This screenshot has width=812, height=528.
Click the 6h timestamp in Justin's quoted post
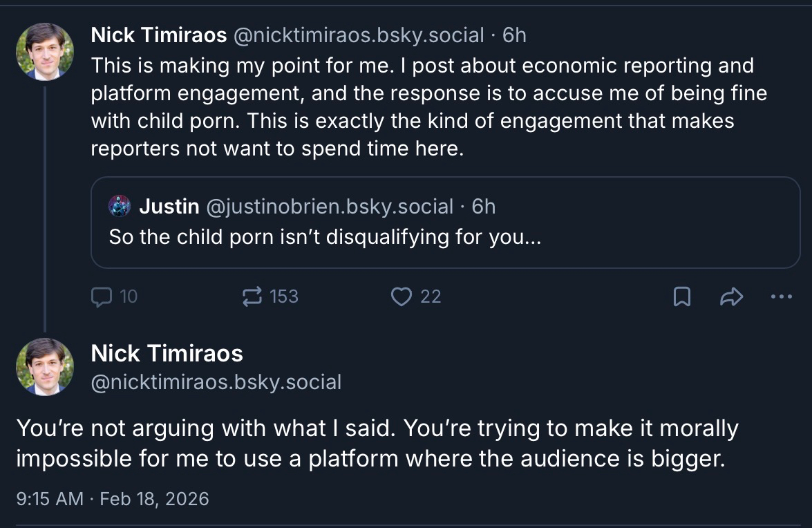tap(484, 206)
